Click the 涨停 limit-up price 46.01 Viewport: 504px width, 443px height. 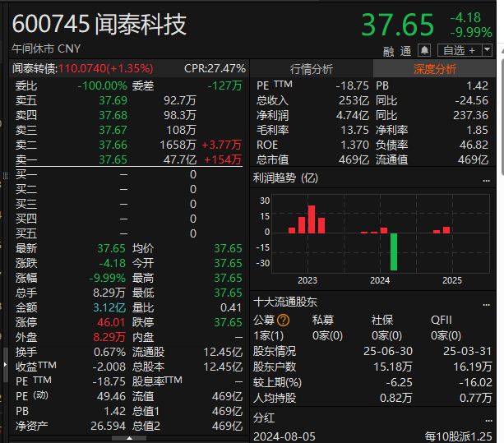point(113,322)
